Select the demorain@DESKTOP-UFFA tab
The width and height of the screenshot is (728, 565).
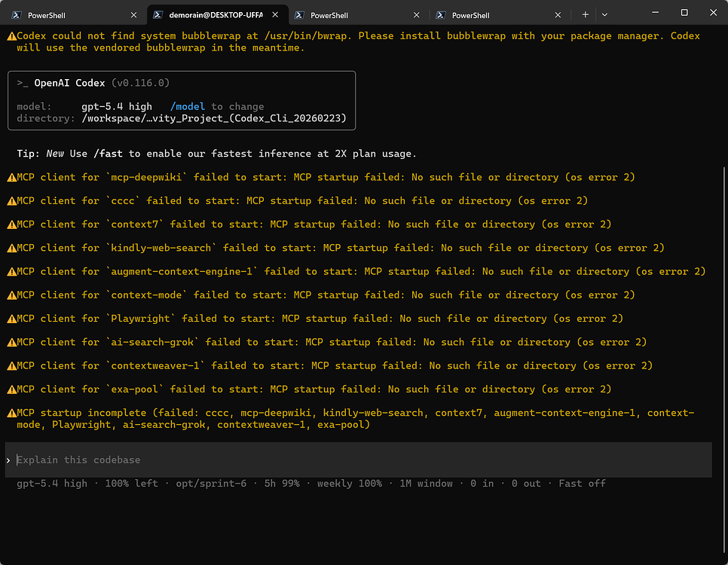pyautogui.click(x=217, y=15)
